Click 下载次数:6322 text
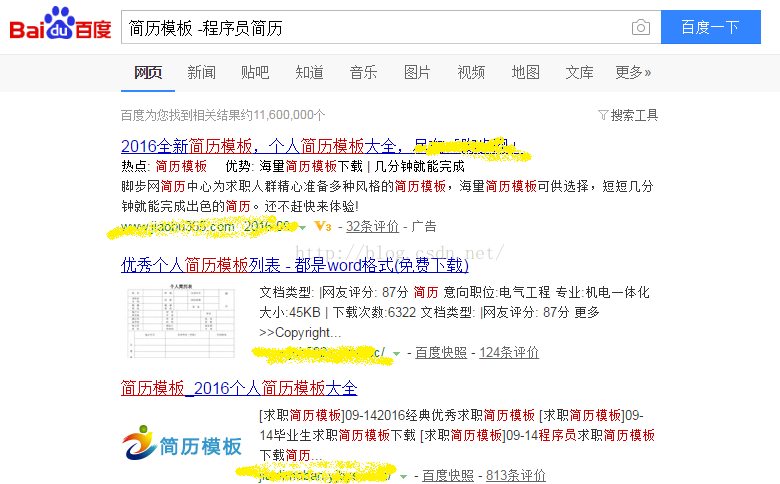Viewport: 780px width, 484px height. [374, 312]
